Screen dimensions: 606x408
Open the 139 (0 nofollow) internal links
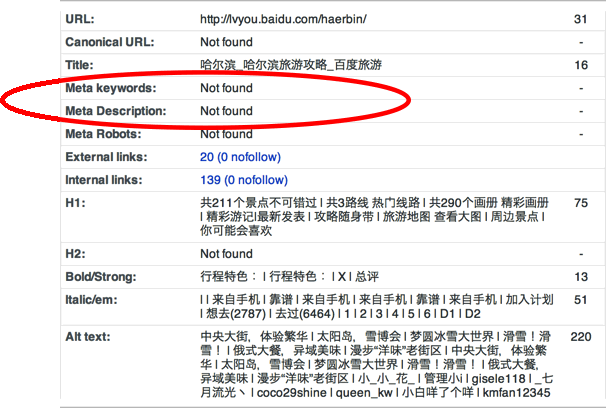(x=244, y=180)
